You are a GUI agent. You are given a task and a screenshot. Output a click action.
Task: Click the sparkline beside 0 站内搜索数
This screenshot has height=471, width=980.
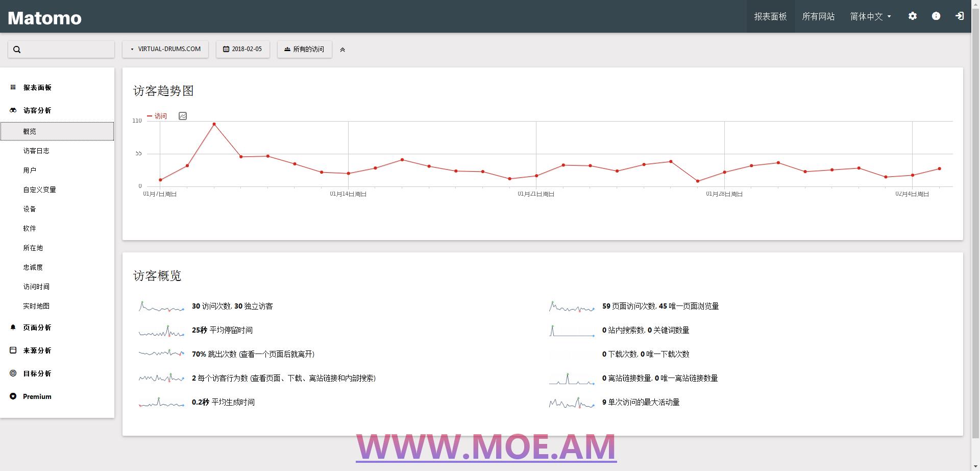pos(572,331)
